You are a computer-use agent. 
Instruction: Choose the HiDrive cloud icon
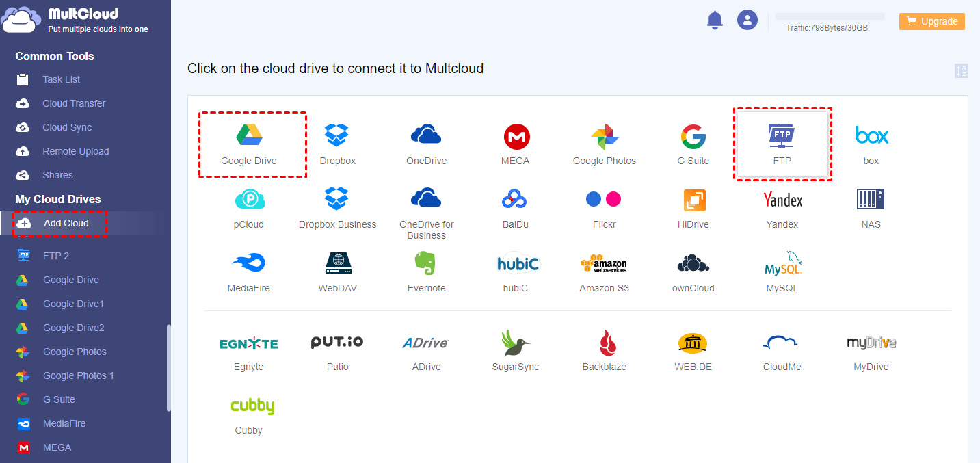(694, 200)
